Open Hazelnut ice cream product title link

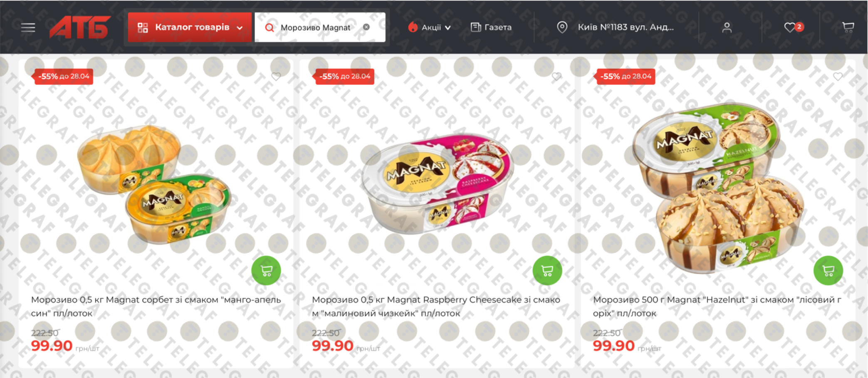[x=717, y=306]
